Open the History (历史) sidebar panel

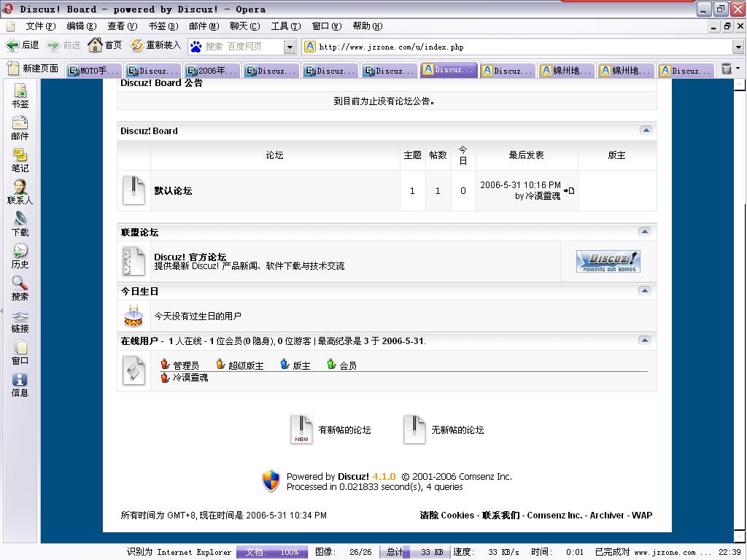click(20, 256)
